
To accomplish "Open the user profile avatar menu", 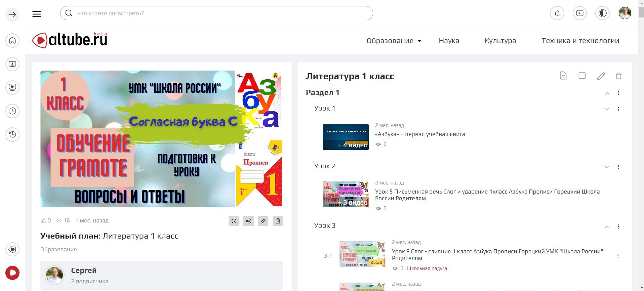I will click(625, 13).
